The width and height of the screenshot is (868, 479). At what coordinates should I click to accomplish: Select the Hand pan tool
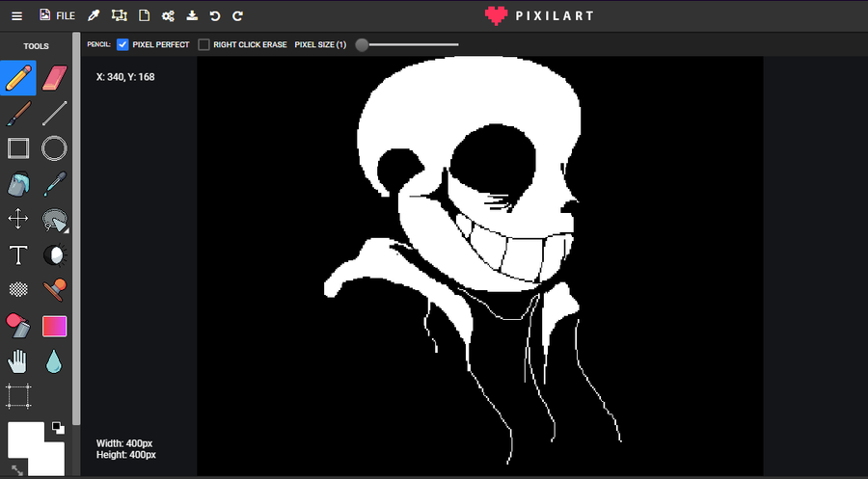tap(17, 361)
